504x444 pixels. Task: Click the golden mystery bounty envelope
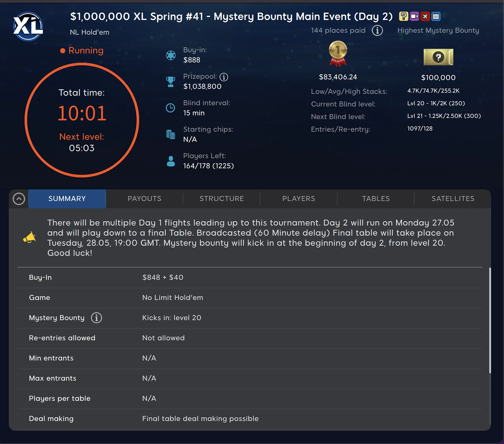click(x=438, y=57)
